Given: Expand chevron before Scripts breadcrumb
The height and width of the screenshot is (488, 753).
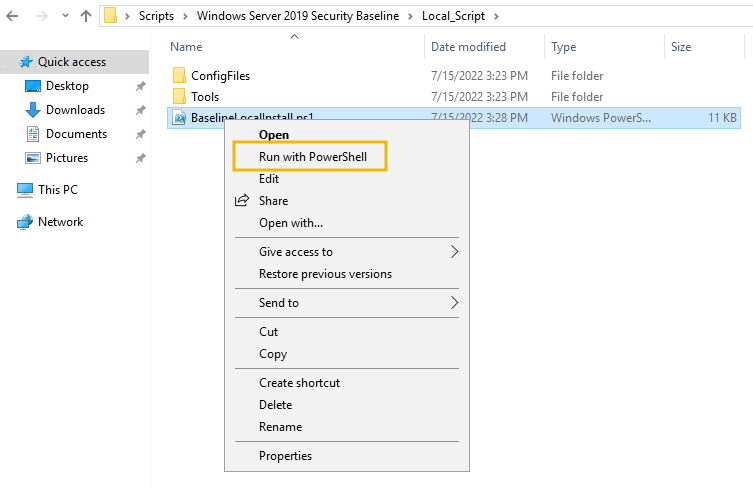Looking at the screenshot, I should coord(127,16).
